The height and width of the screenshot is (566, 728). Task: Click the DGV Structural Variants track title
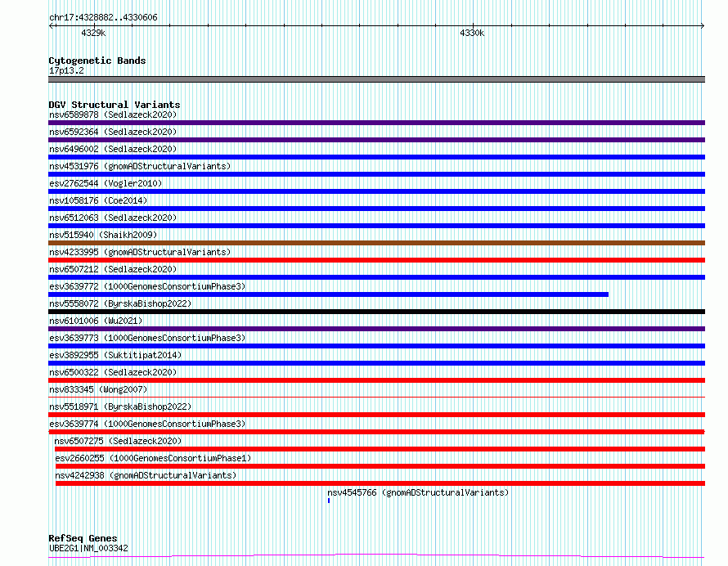[115, 105]
